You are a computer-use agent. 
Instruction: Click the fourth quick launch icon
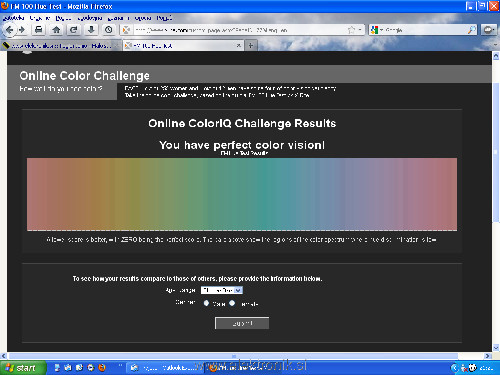pos(91,368)
